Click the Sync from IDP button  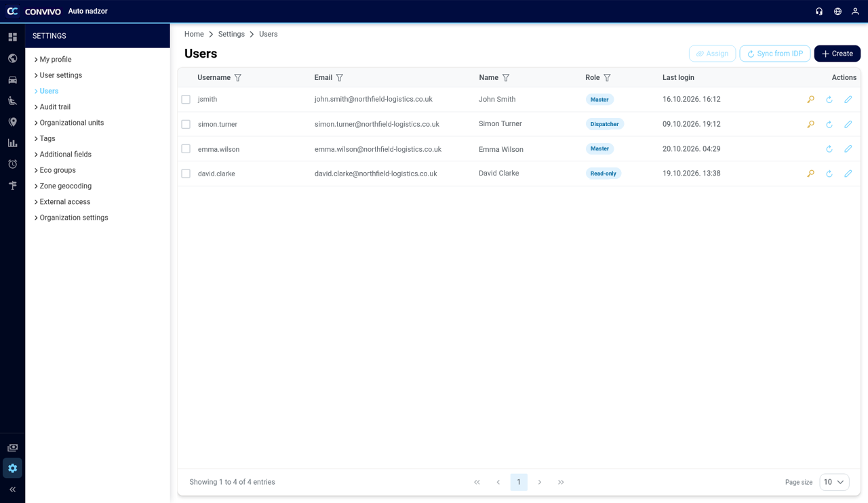click(775, 54)
